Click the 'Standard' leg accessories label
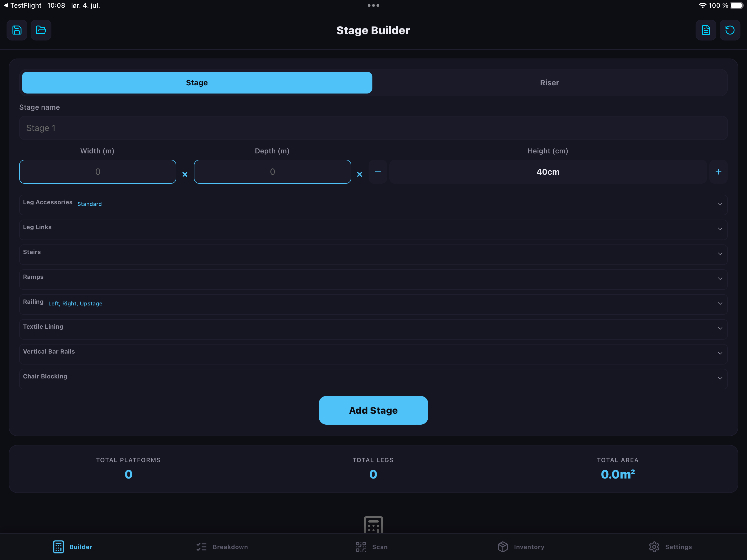 pyautogui.click(x=89, y=204)
